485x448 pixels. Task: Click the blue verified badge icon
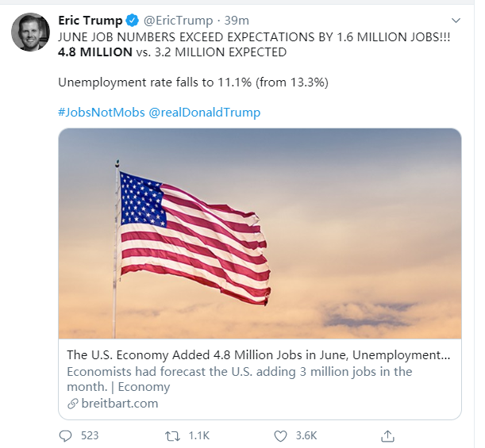click(133, 21)
